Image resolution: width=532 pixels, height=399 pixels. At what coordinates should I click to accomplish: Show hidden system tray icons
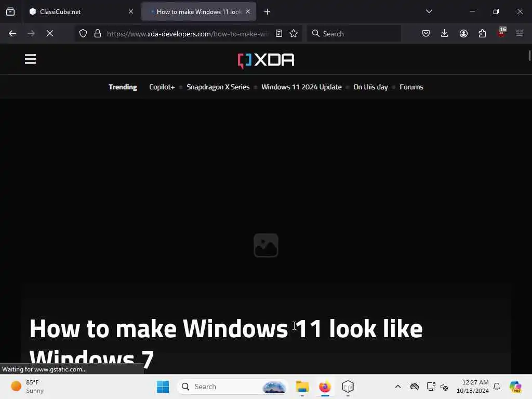[x=398, y=387]
